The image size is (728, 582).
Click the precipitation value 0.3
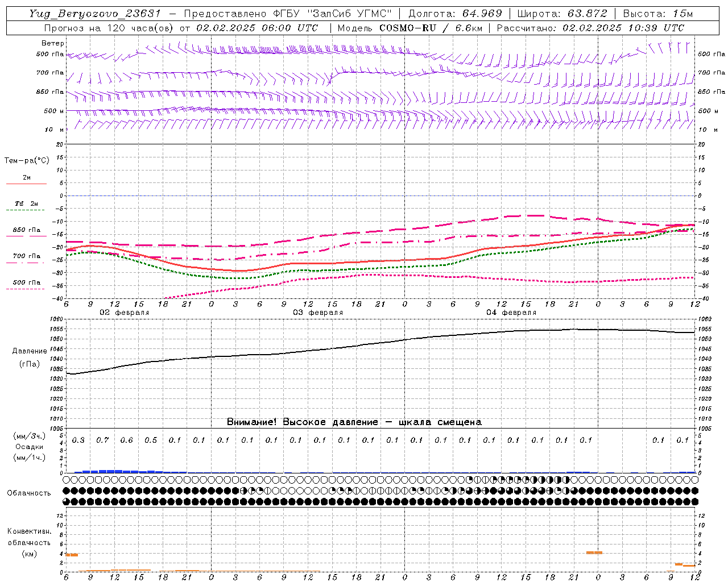[78, 440]
